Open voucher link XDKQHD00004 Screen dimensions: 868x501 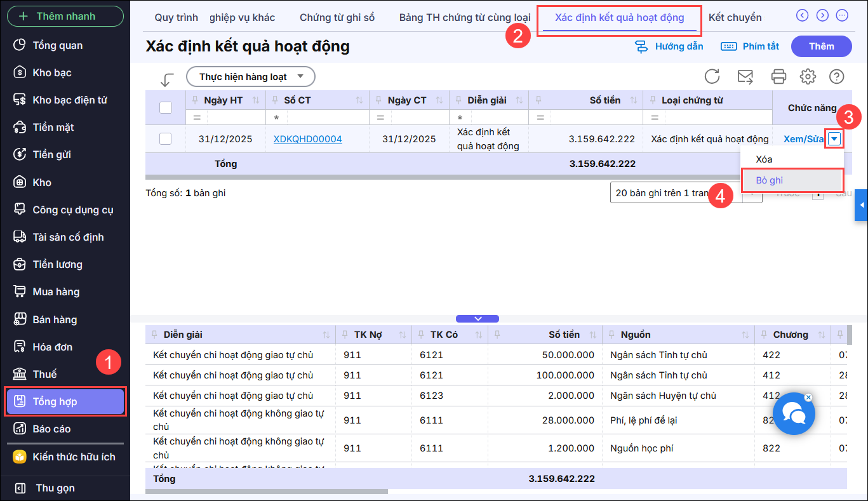(307, 139)
